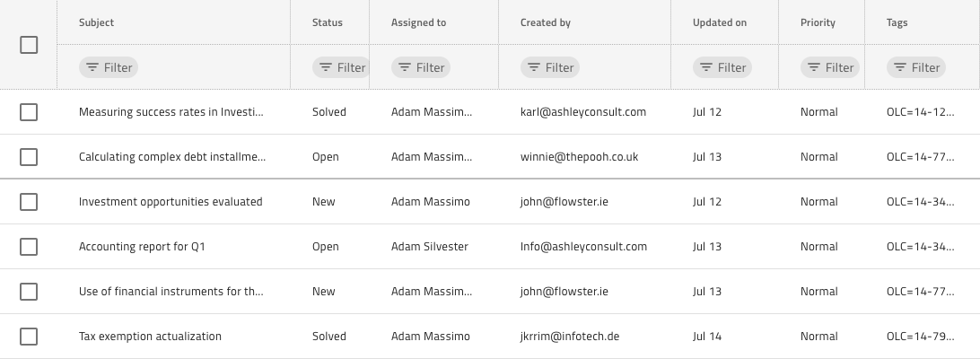The width and height of the screenshot is (980, 359).
Task: Open the Created by filter
Action: click(x=549, y=67)
